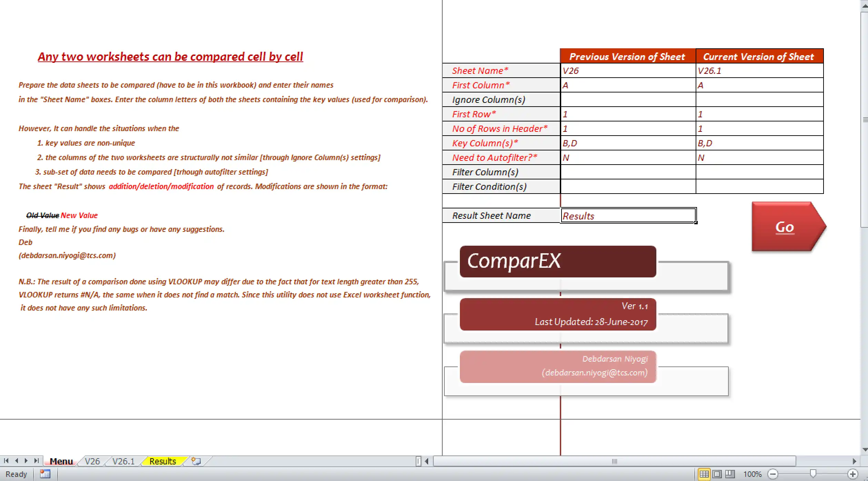This screenshot has width=868, height=481.
Task: Click the add new sheet icon in tab bar
Action: point(194,461)
